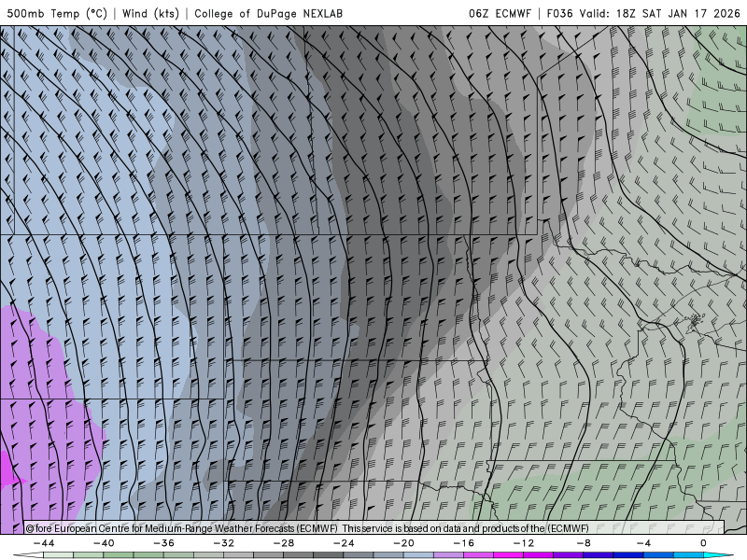Click the -12 colorbar label
Screen dimensions: 747x560
(x=524, y=543)
